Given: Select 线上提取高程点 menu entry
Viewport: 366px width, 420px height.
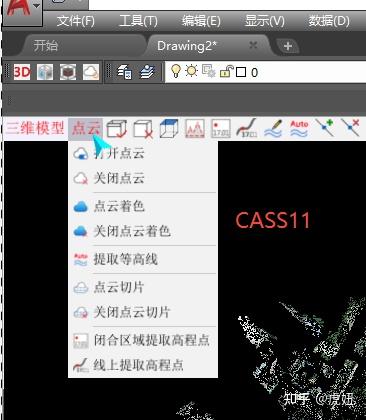Looking at the screenshot, I should (143, 365).
